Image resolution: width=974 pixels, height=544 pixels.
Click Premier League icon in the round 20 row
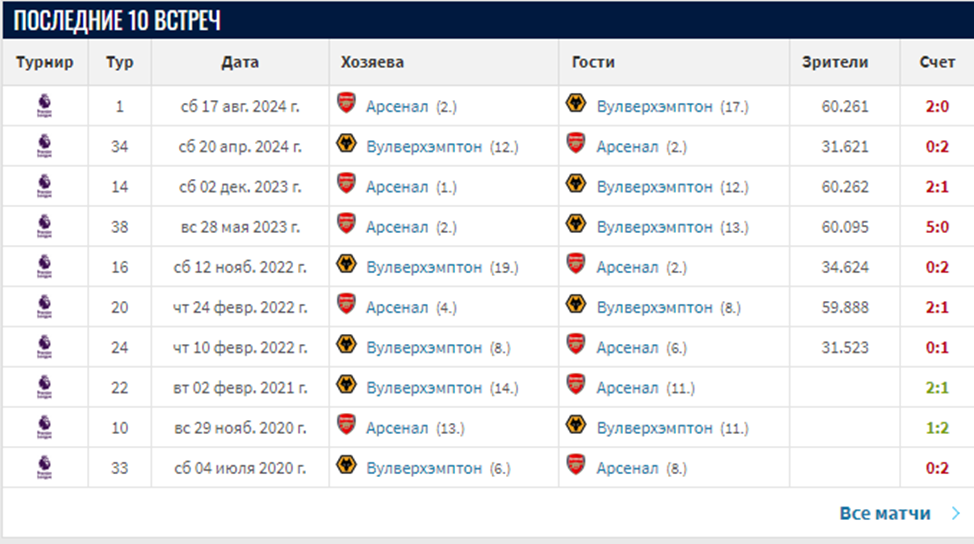(44, 306)
